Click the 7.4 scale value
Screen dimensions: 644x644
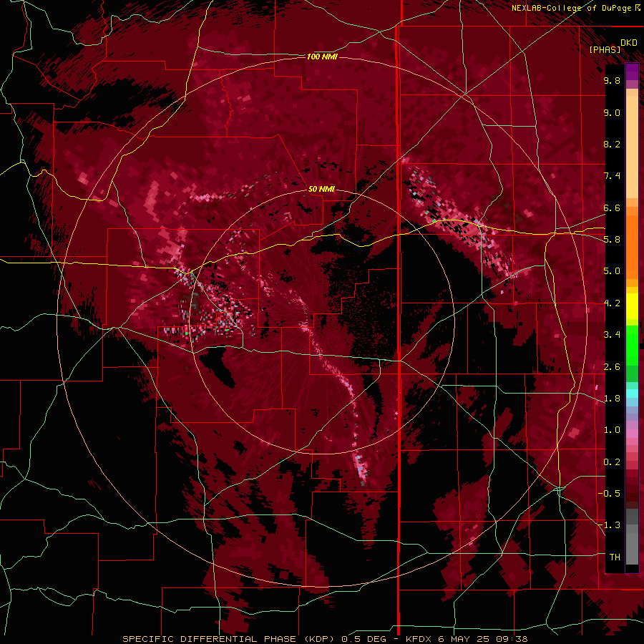click(x=612, y=176)
